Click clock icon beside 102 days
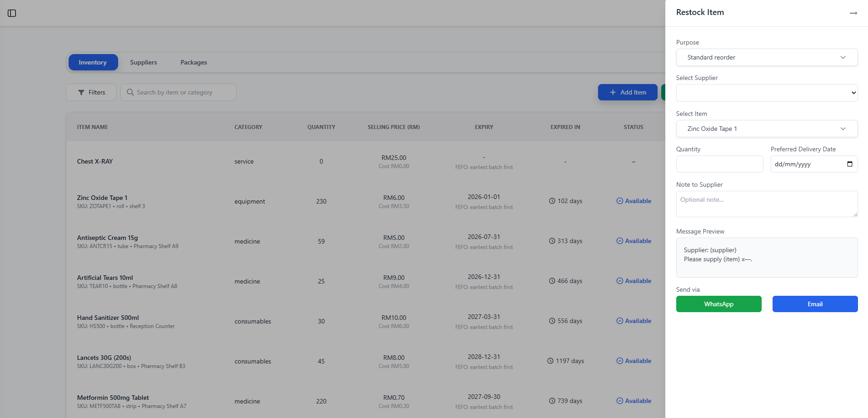 552,201
